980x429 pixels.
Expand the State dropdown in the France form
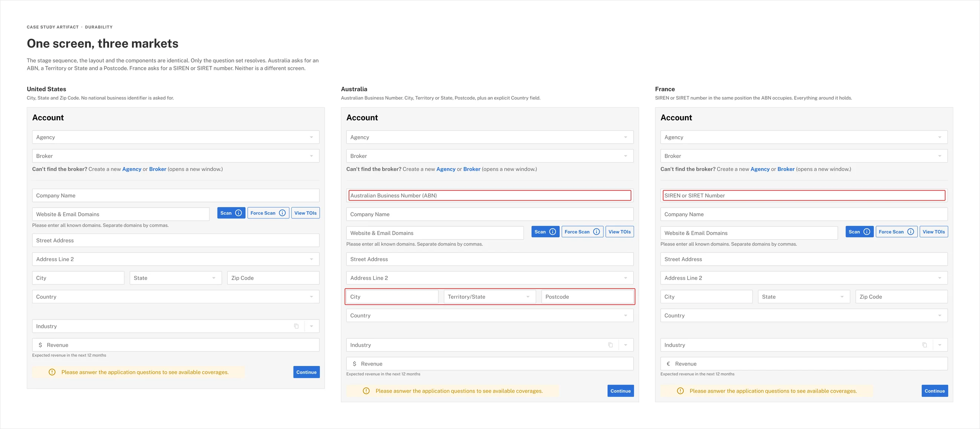pos(804,297)
